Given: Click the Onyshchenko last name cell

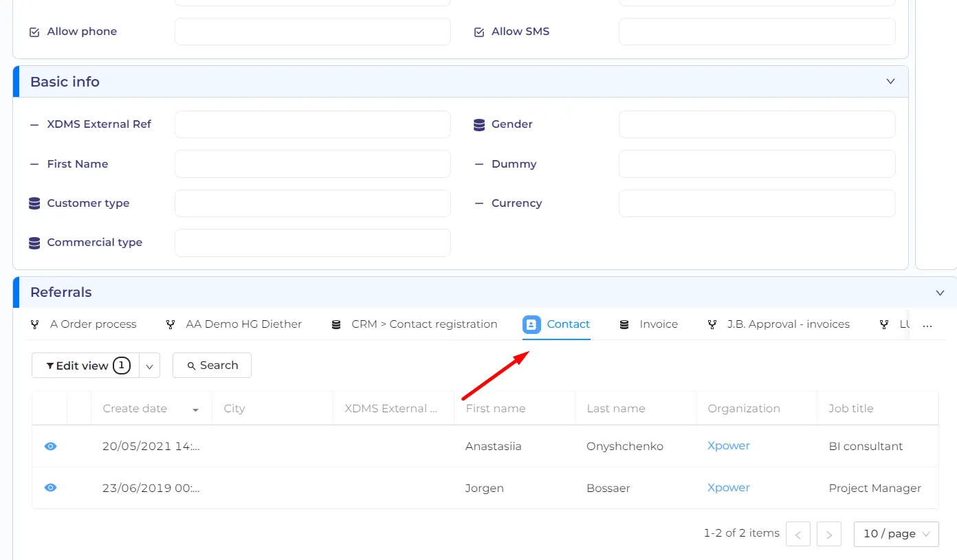Looking at the screenshot, I should click(625, 447).
